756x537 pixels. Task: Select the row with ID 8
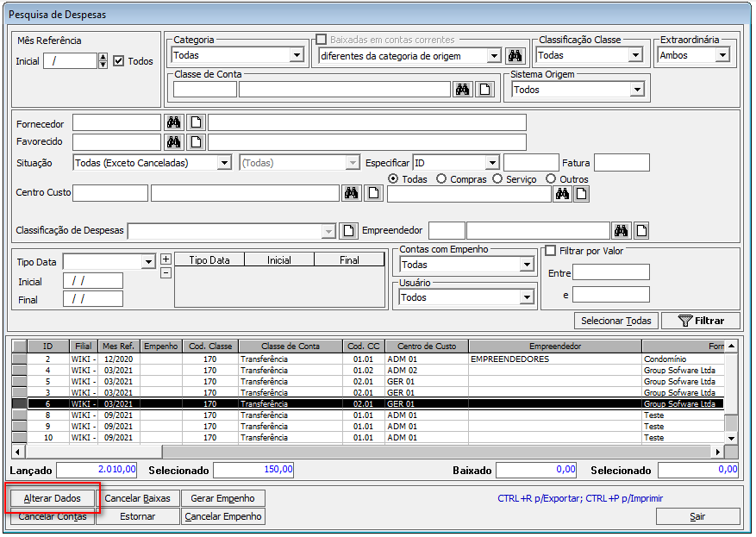pyautogui.click(x=47, y=415)
